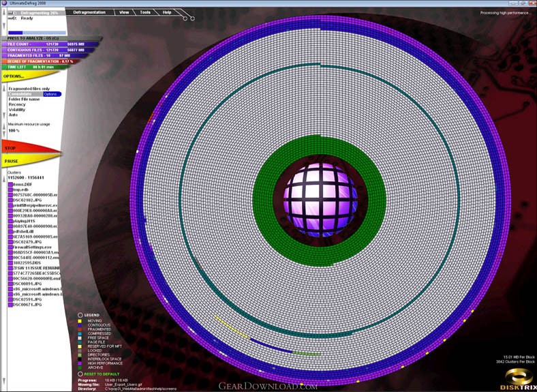This screenshot has width=537, height=392.
Task: Open the Defragmentation menu
Action: [89, 12]
